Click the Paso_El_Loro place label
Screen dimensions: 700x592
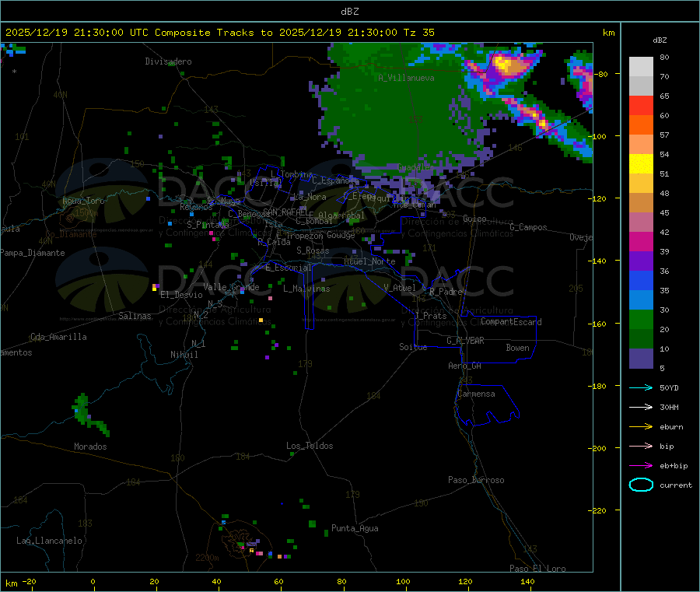pos(537,569)
